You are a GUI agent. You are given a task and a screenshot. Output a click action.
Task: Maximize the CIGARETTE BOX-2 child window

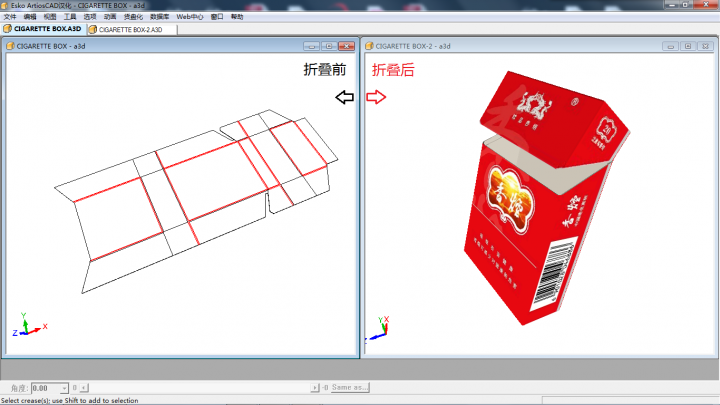point(689,47)
